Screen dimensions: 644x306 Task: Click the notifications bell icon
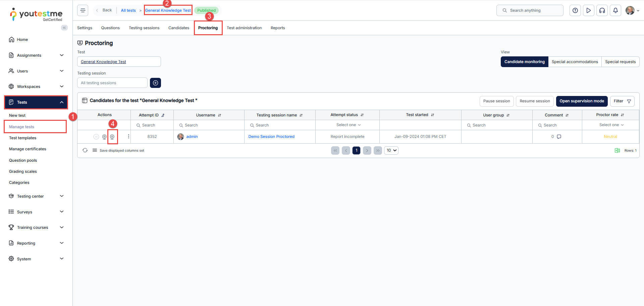(x=615, y=10)
